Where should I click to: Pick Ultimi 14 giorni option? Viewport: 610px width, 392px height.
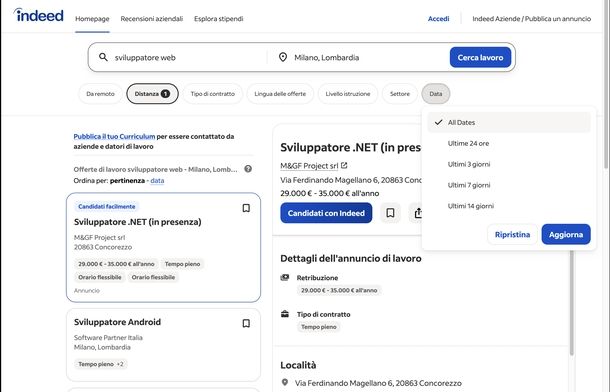pos(509,206)
